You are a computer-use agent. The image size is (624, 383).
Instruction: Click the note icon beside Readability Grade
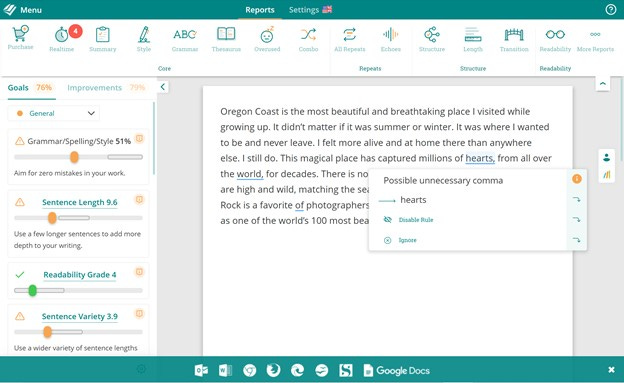click(139, 272)
